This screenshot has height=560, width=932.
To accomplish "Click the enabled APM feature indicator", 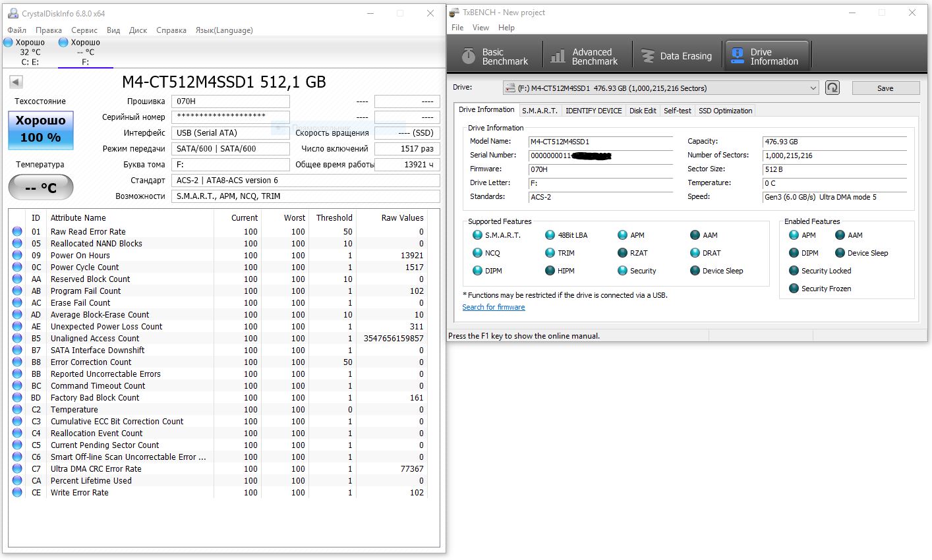I will [794, 235].
